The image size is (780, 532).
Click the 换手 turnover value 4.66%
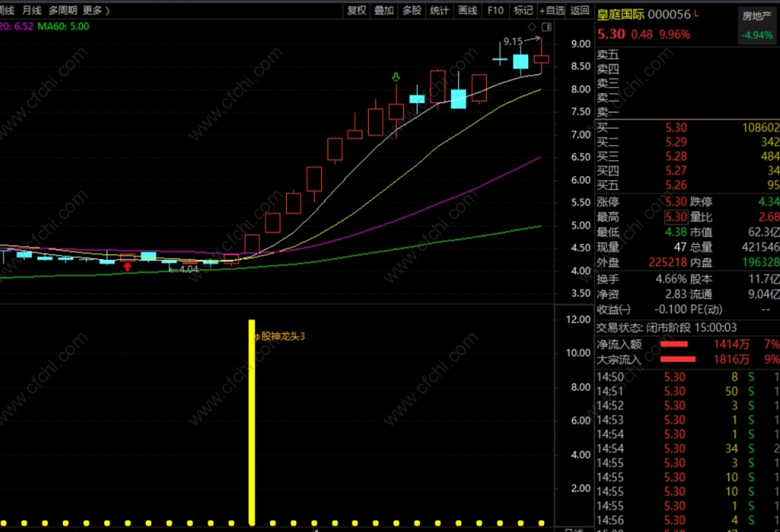pyautogui.click(x=671, y=279)
